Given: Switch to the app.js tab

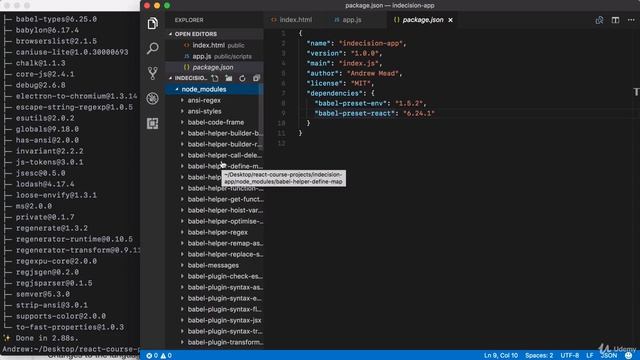Looking at the screenshot, I should pos(348,20).
